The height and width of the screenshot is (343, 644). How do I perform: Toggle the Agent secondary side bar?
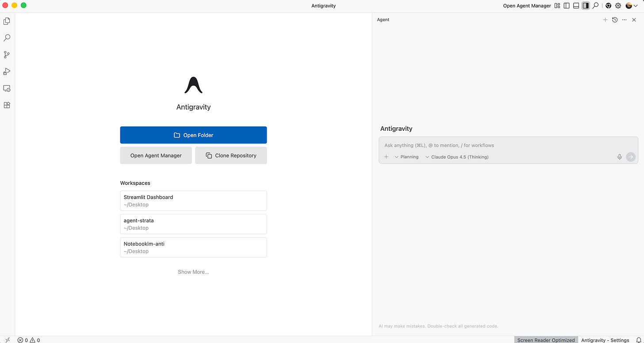[586, 6]
